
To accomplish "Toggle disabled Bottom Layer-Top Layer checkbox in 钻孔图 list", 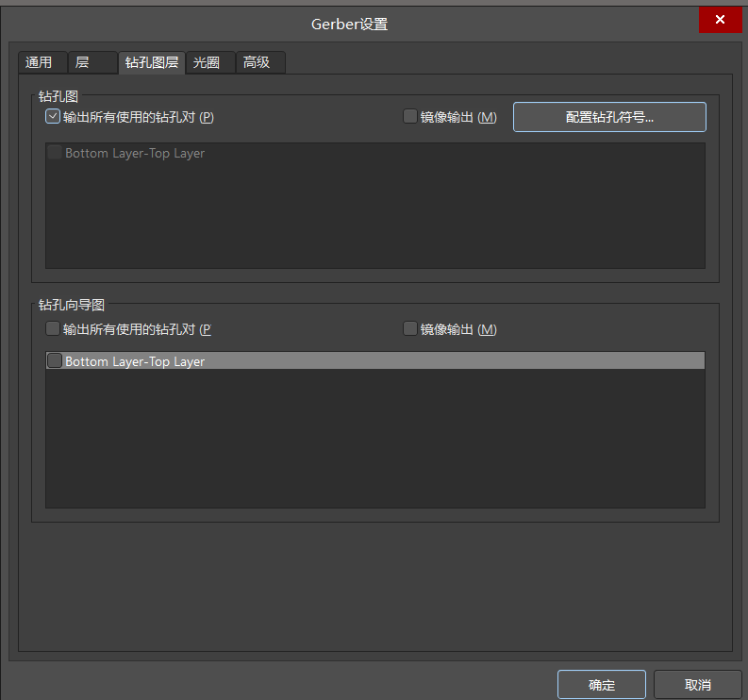I will [55, 153].
